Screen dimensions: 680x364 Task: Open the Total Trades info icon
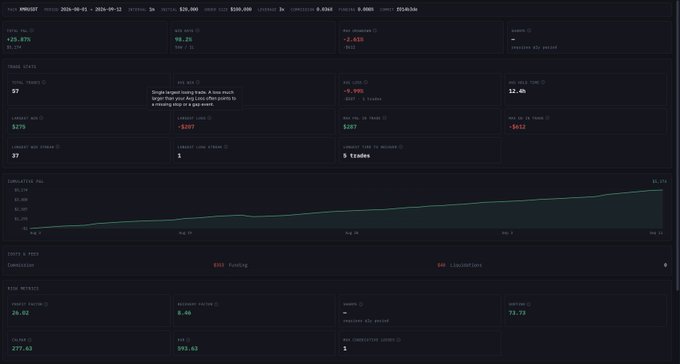pos(44,82)
